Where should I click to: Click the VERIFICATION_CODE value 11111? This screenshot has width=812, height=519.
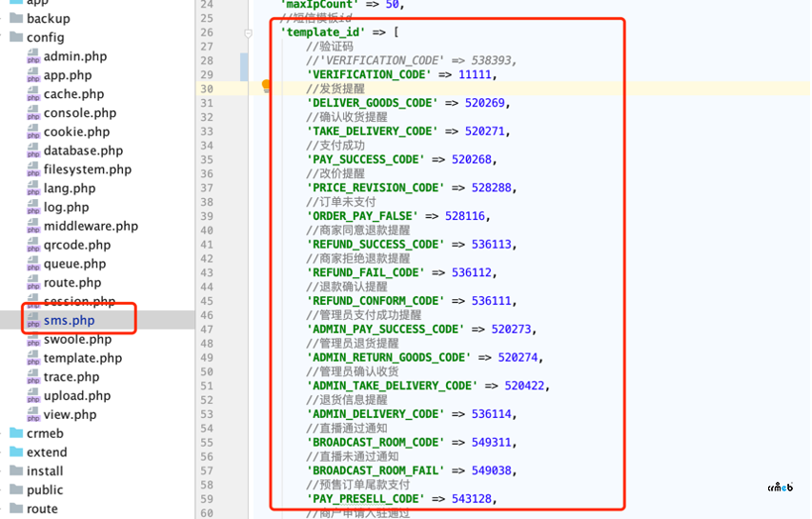[x=476, y=74]
